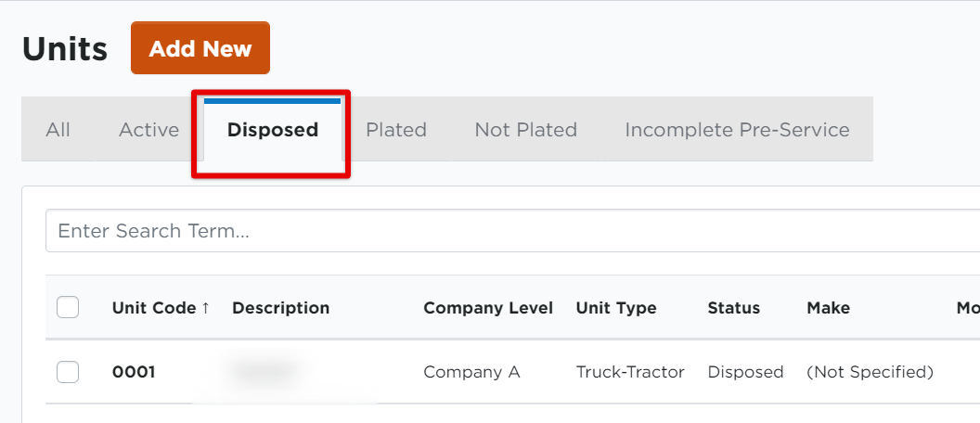This screenshot has width=980, height=423.
Task: Open unit code 0001 record
Action: [x=134, y=372]
